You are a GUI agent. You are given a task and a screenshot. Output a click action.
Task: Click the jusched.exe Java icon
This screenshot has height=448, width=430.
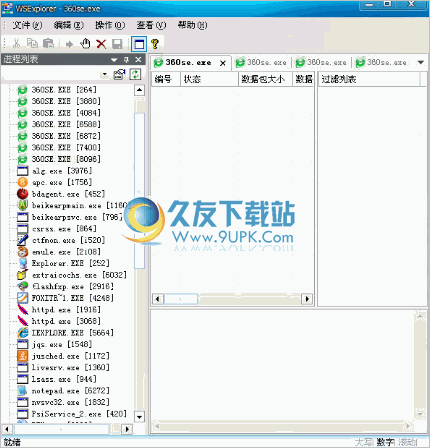[x=23, y=356]
